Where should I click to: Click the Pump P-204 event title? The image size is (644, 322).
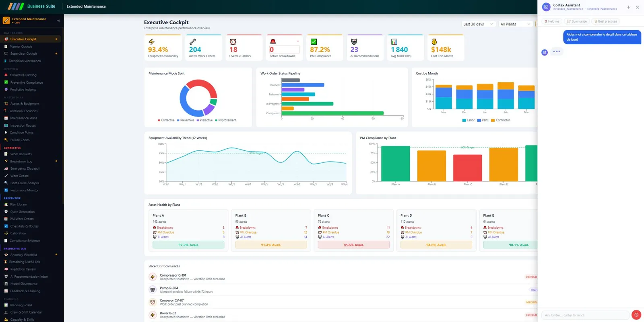[169, 288]
